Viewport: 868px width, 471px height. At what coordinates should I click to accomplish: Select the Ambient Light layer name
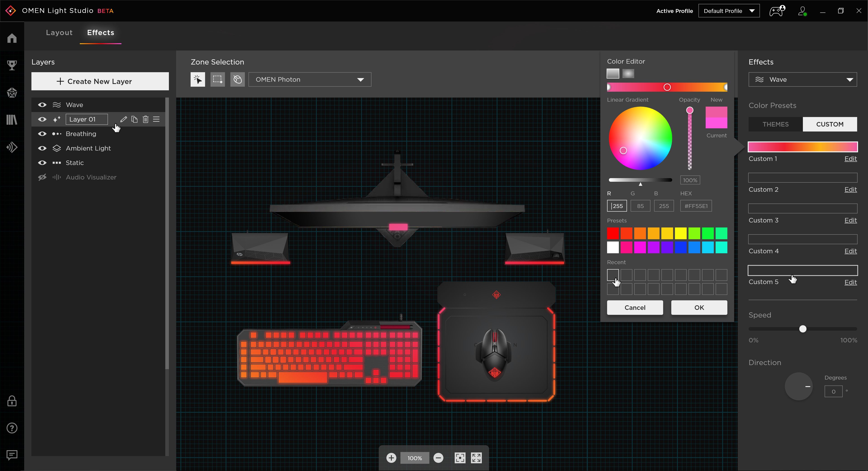pyautogui.click(x=88, y=148)
